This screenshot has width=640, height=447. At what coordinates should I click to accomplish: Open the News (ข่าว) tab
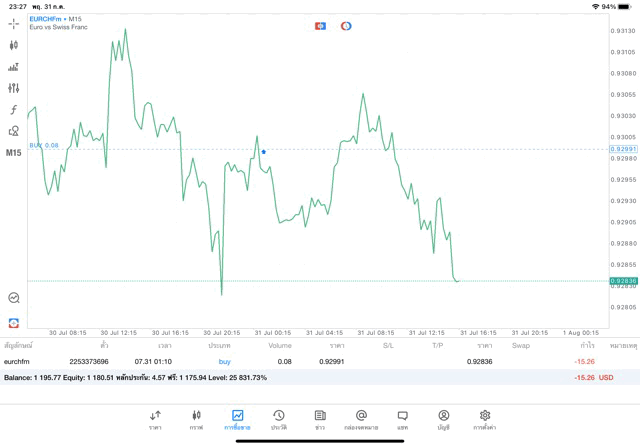coord(319,419)
